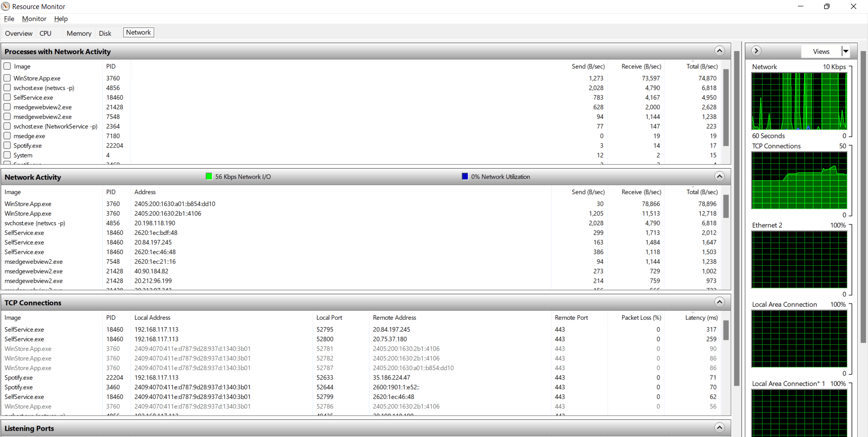Collapse the Network Activity section
The image size is (868, 437).
720,176
